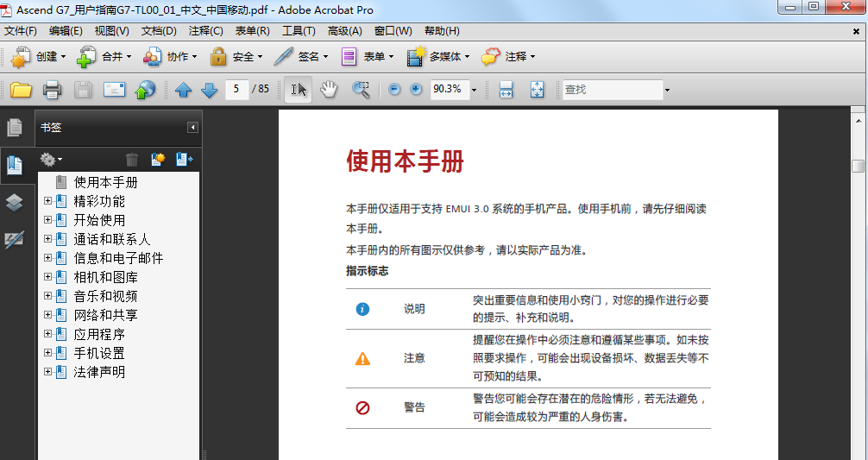
Task: Click the Print icon
Action: coord(52,89)
